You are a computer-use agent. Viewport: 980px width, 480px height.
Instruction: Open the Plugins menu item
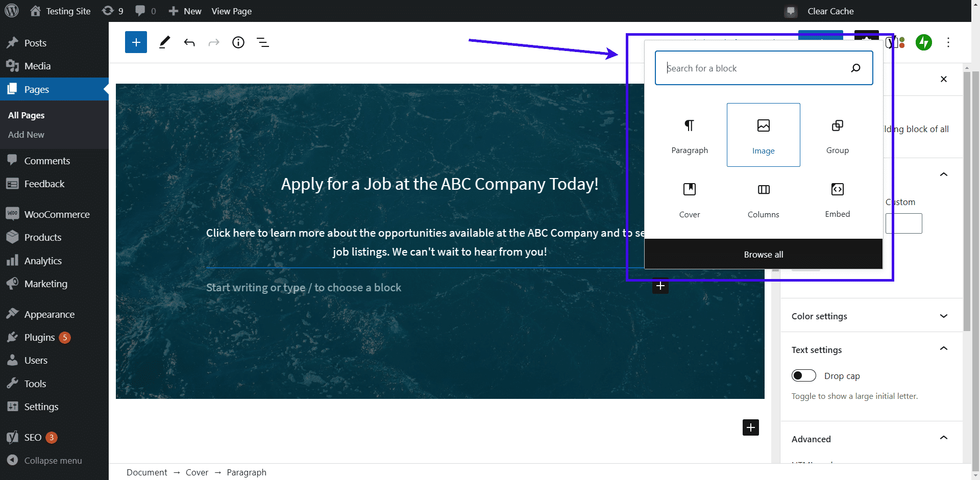(x=39, y=337)
